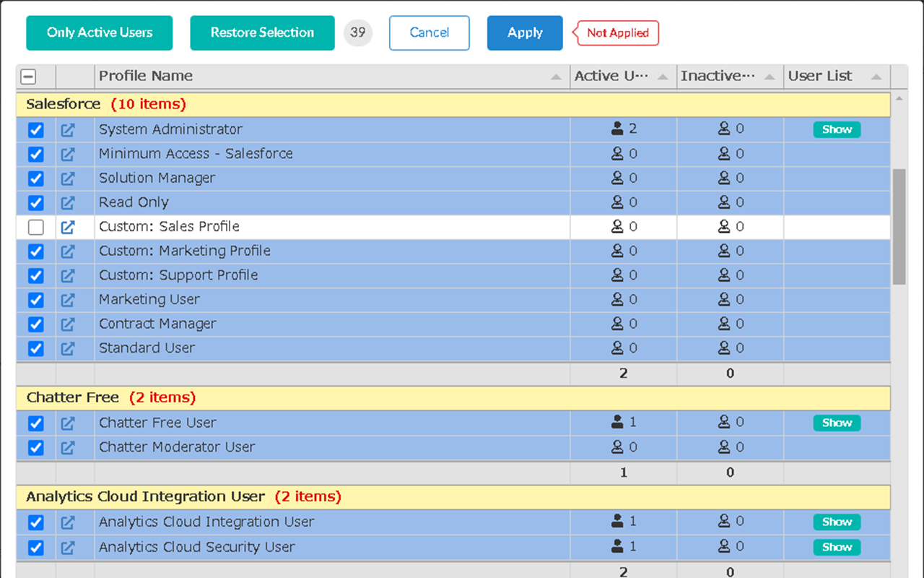Uncheck Analytics Cloud Security User checkbox
924x578 pixels.
tap(35, 548)
